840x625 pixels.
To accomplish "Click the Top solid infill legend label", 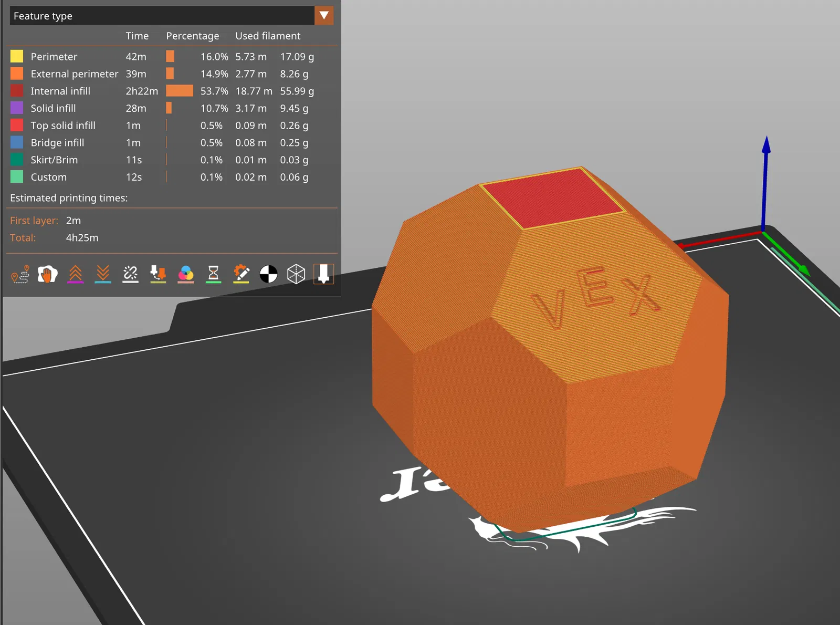I will tap(63, 126).
